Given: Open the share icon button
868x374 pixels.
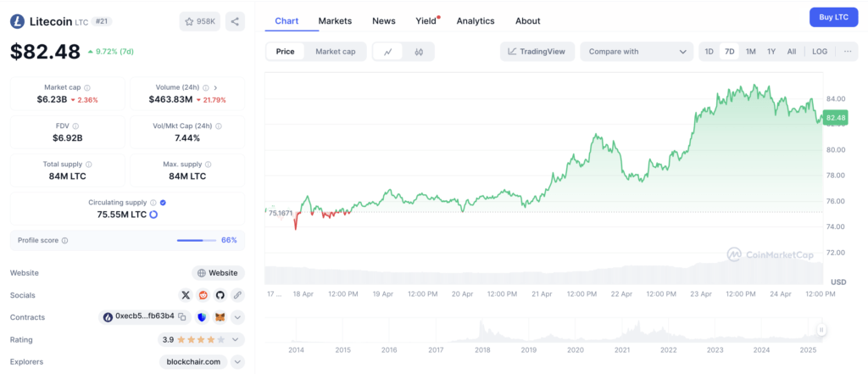Looking at the screenshot, I should [x=235, y=21].
